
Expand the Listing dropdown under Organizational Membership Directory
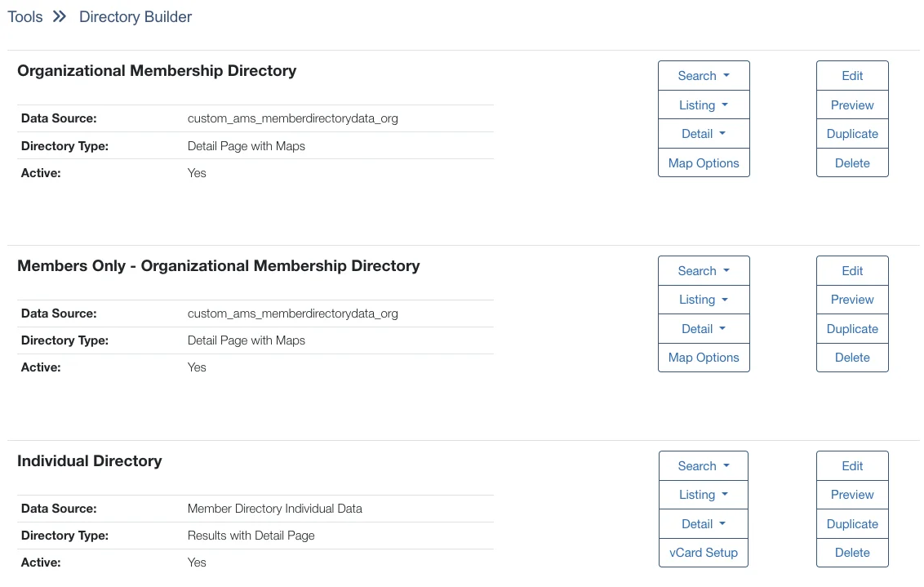[x=703, y=105]
